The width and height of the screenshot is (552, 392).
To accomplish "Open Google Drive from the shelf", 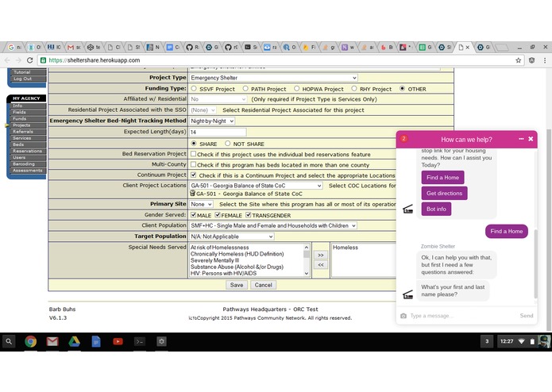I will coord(74,341).
